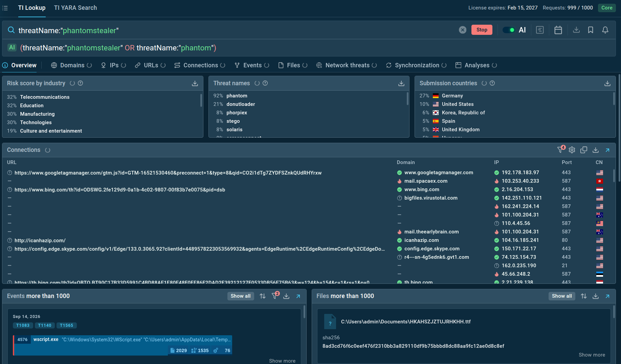Show help for Risk score by industry
Viewport: 621px width, 364px height.
(81, 83)
